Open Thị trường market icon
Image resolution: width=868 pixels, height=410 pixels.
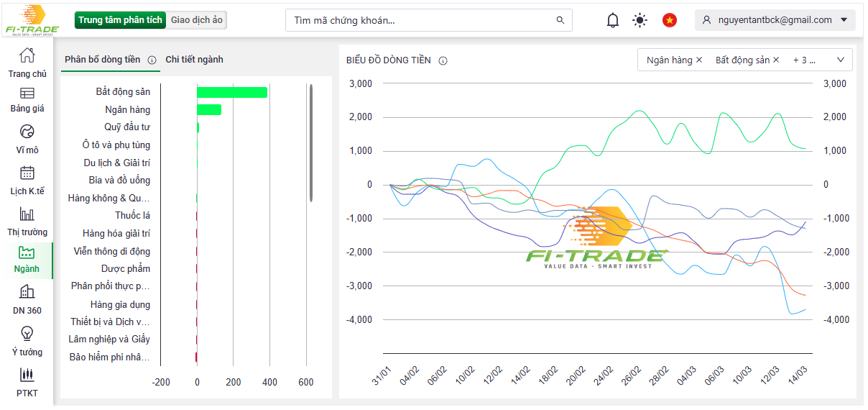(27, 214)
